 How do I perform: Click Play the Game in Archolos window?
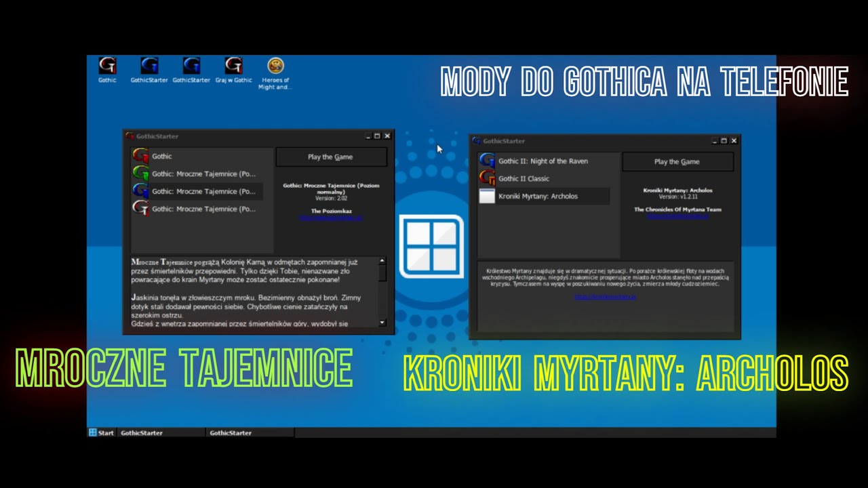click(x=677, y=161)
